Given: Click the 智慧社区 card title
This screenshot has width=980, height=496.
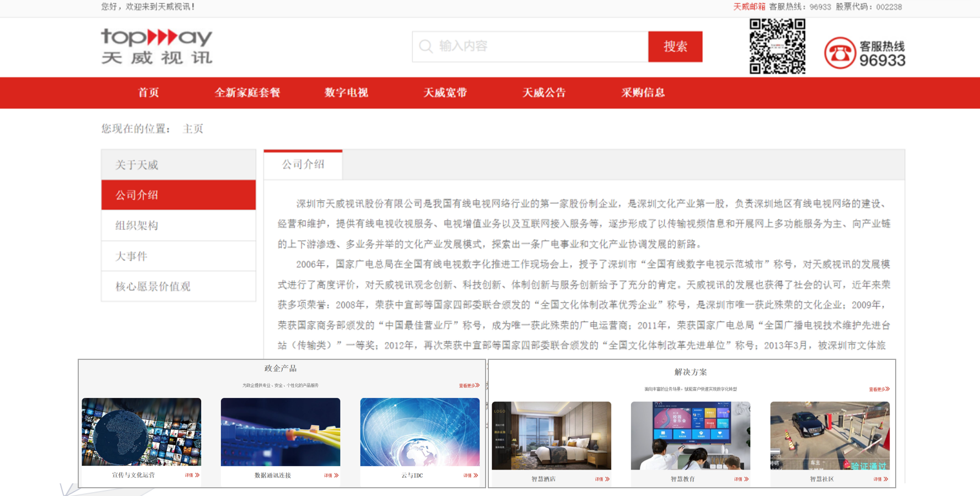Looking at the screenshot, I should point(822,479).
